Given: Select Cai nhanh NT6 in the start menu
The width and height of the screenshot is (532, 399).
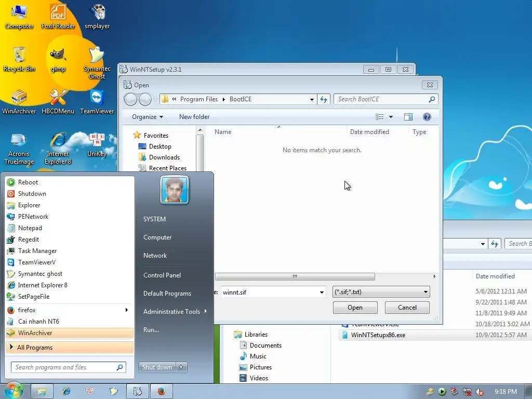Looking at the screenshot, I should pyautogui.click(x=70, y=321).
